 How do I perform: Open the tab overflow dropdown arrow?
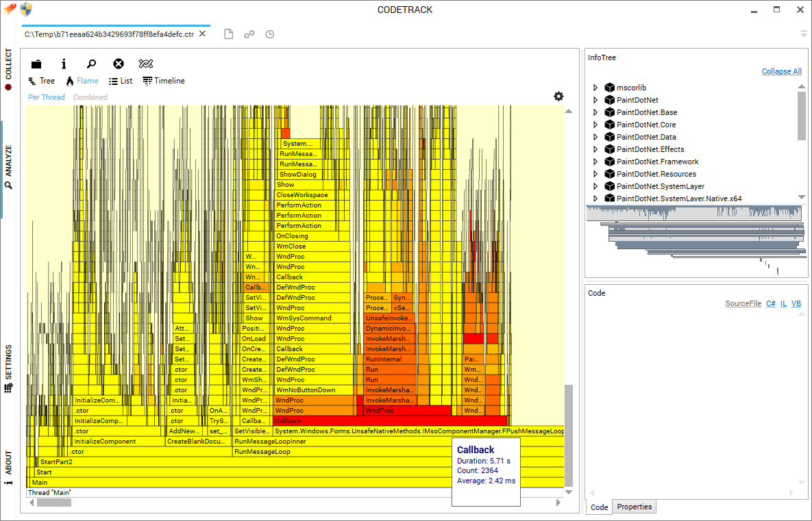coord(803,34)
